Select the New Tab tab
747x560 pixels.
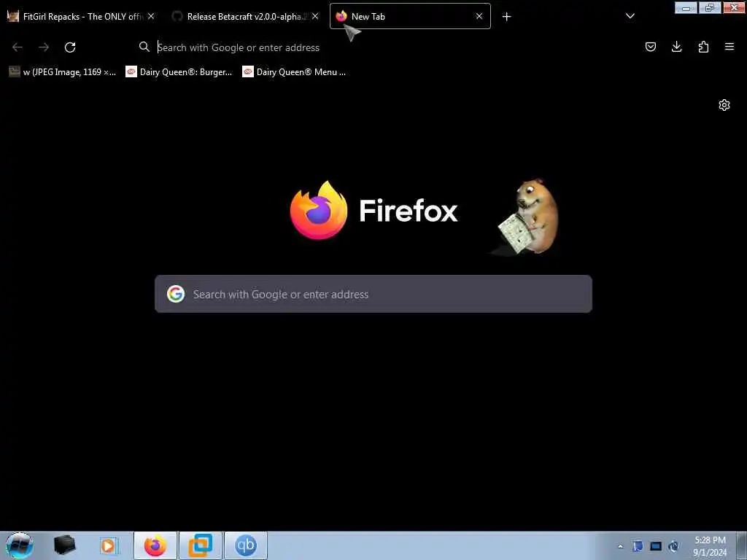click(x=410, y=16)
